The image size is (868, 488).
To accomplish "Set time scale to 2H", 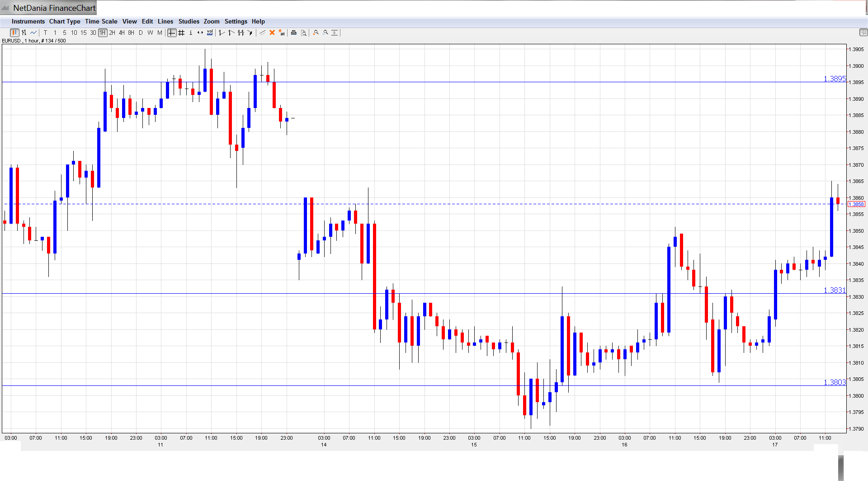I will click(x=112, y=33).
